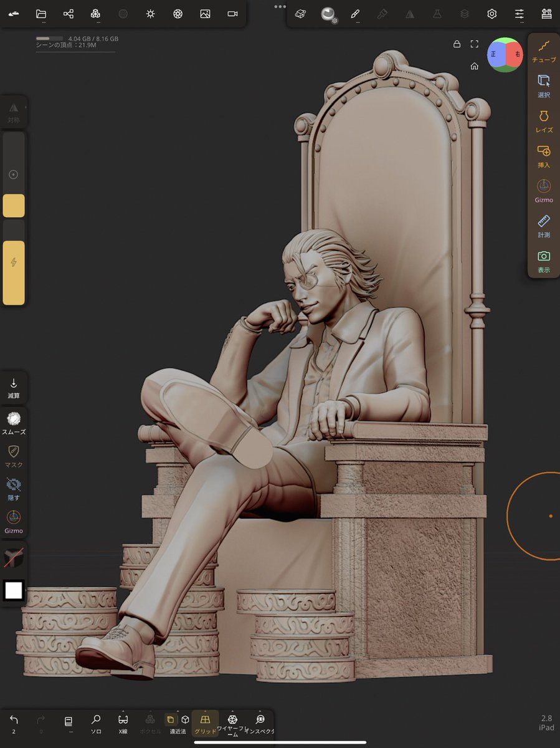Select the 計測 (Measure) tool

[544, 226]
